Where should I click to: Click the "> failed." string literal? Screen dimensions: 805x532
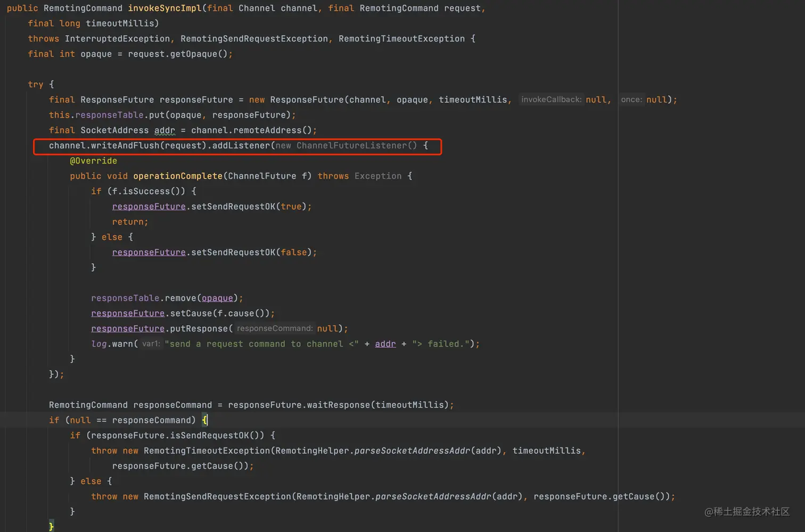[x=441, y=344]
